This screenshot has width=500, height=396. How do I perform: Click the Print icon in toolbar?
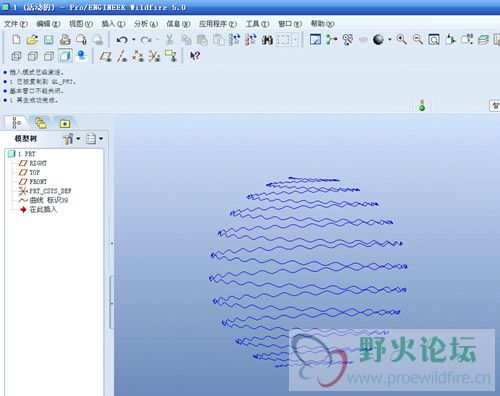pos(65,40)
